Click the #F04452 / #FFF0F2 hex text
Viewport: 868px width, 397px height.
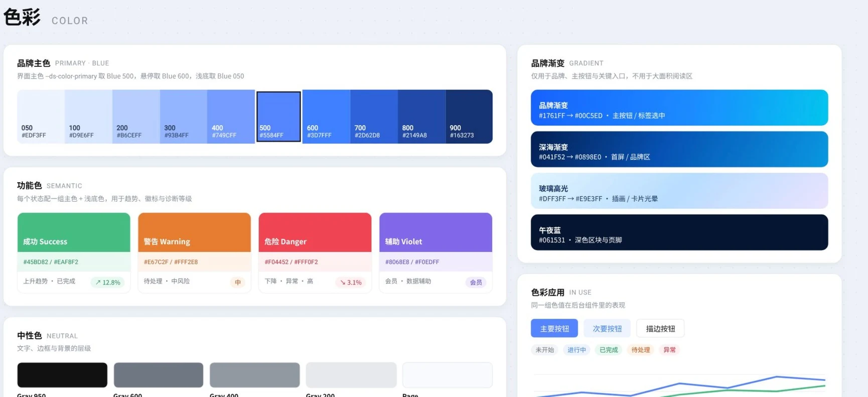(x=291, y=262)
